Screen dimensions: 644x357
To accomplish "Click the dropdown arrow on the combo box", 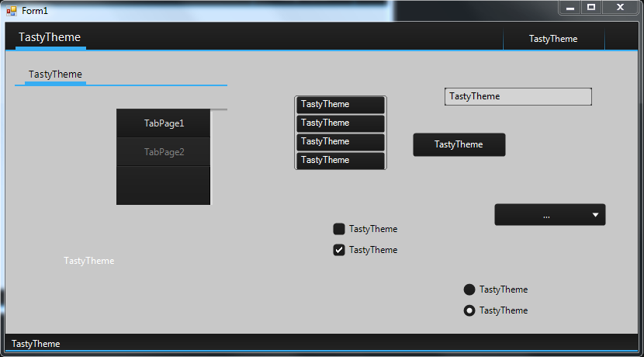I will point(595,215).
